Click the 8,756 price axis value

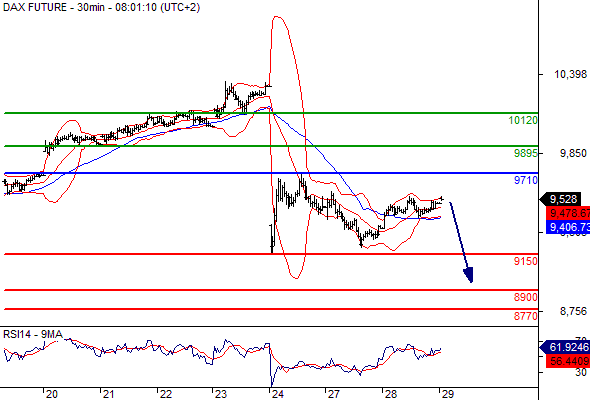click(573, 311)
